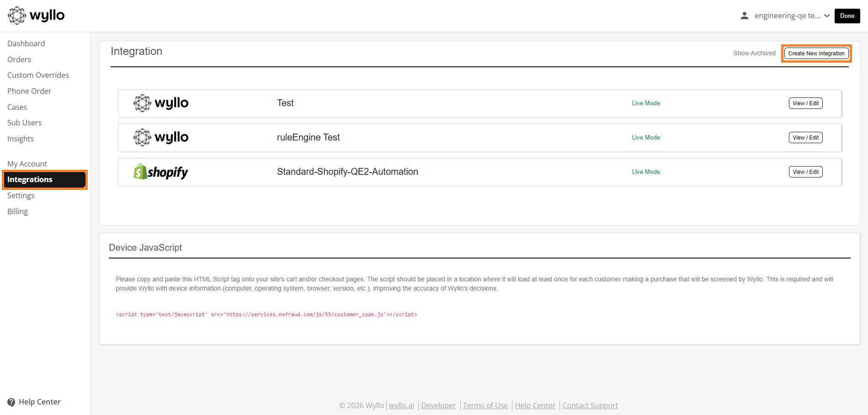Click Live Mode status in Test row

[646, 103]
